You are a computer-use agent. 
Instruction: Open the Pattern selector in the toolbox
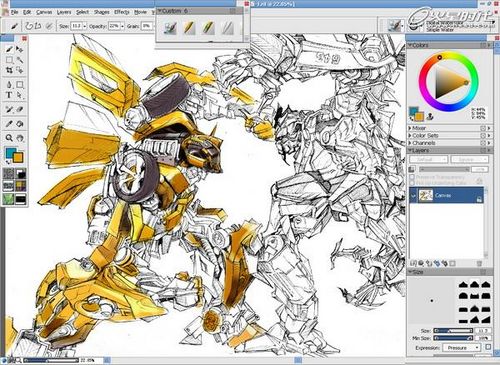[x=8, y=186]
